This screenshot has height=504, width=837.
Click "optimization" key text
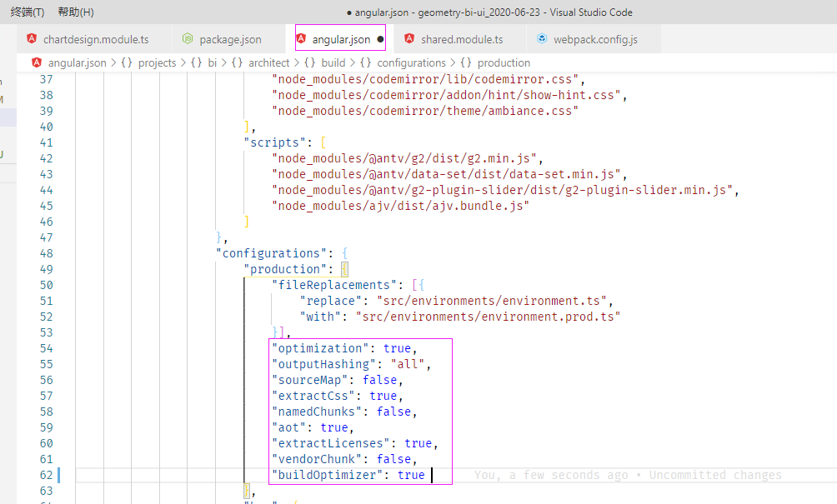tap(320, 348)
